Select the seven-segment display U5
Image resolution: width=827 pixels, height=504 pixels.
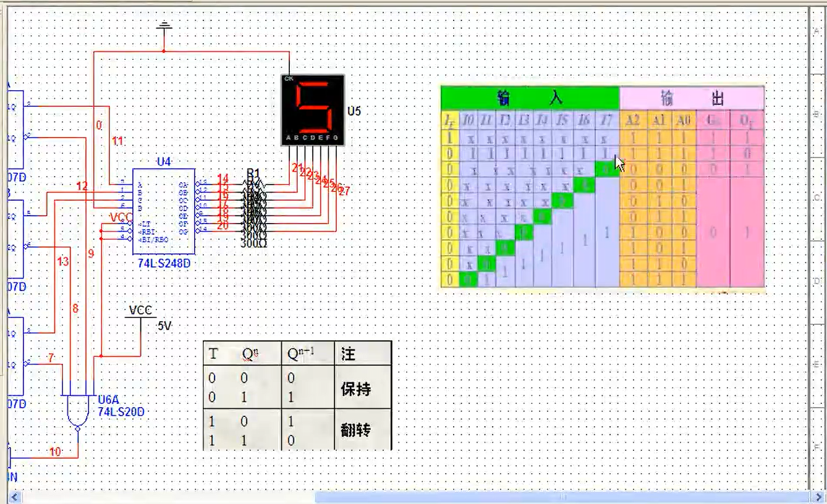(x=312, y=110)
